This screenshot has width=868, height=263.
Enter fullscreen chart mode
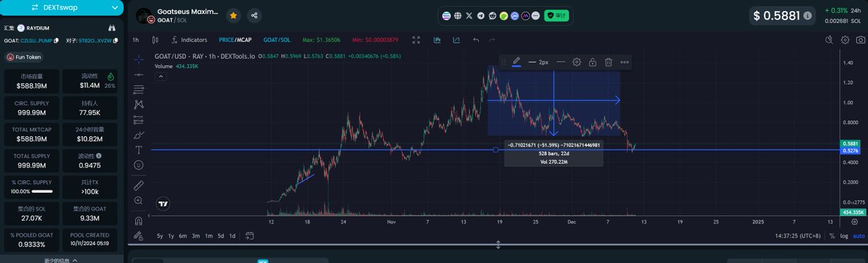pos(416,40)
